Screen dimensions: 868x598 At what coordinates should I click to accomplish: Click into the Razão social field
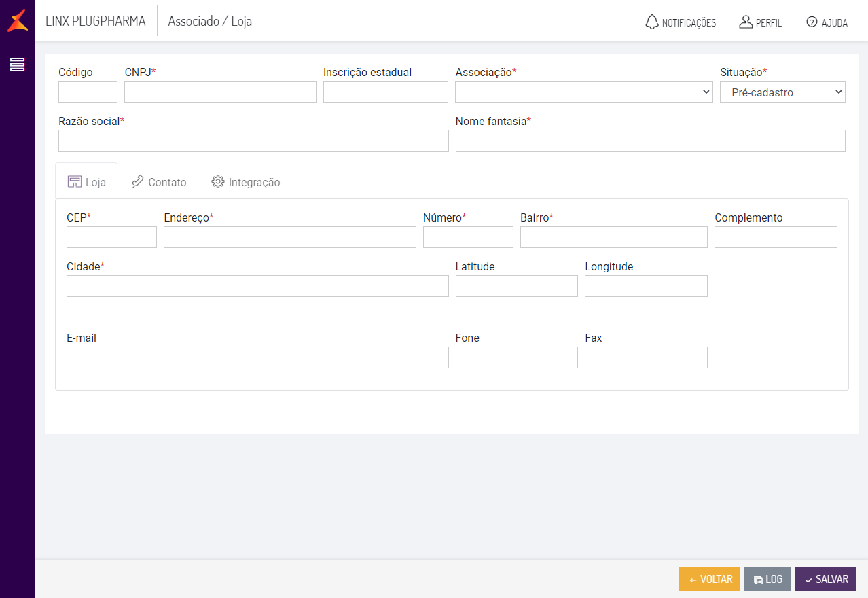[x=253, y=141]
